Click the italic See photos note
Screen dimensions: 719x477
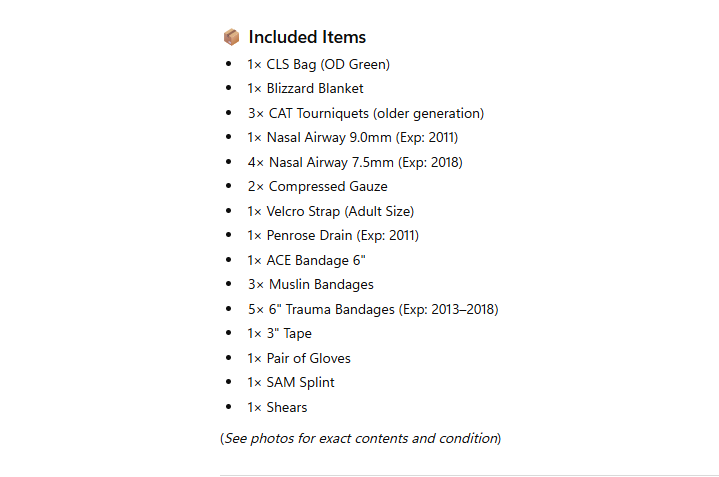[x=360, y=438]
